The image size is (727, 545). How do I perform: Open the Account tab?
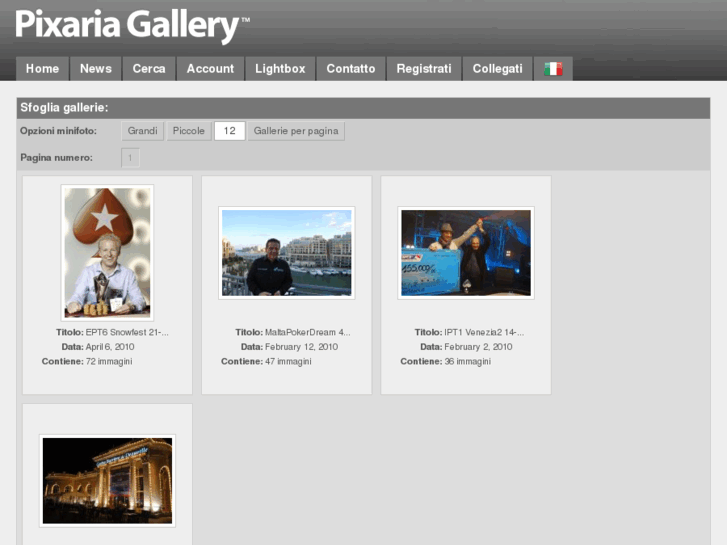(x=210, y=69)
